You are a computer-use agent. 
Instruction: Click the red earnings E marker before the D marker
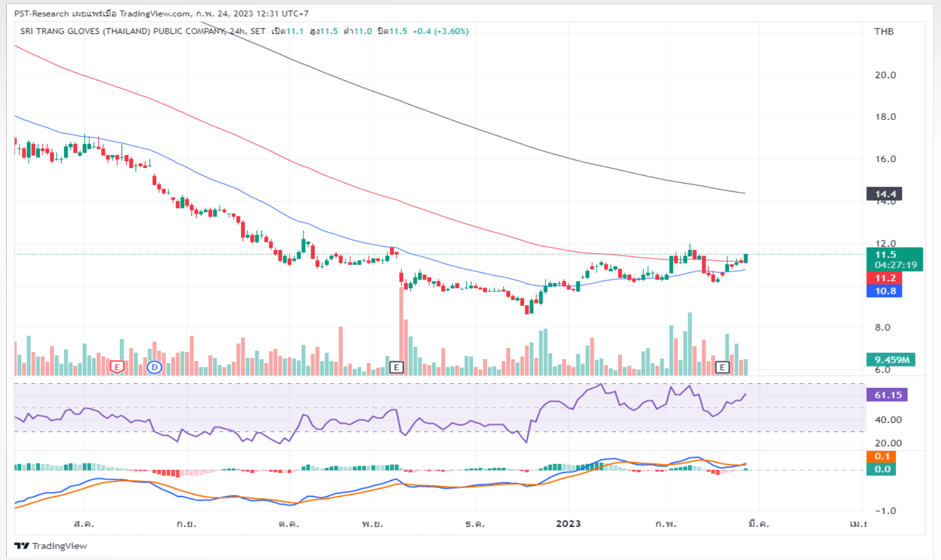117,367
